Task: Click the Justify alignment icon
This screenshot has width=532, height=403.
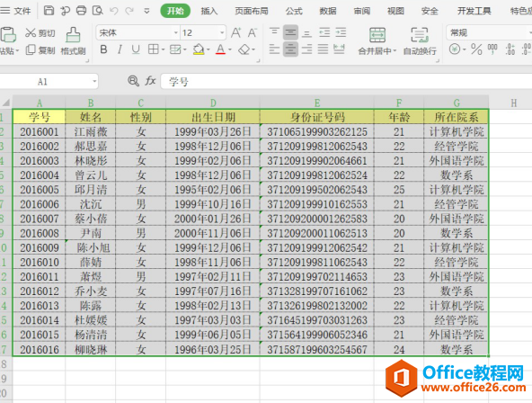Action: (x=323, y=49)
